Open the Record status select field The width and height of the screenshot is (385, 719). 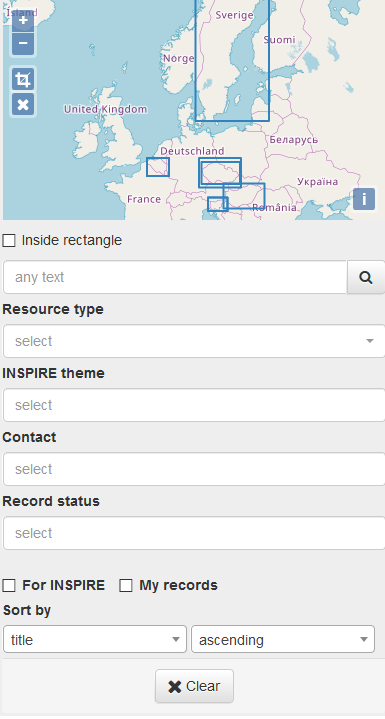(x=194, y=533)
